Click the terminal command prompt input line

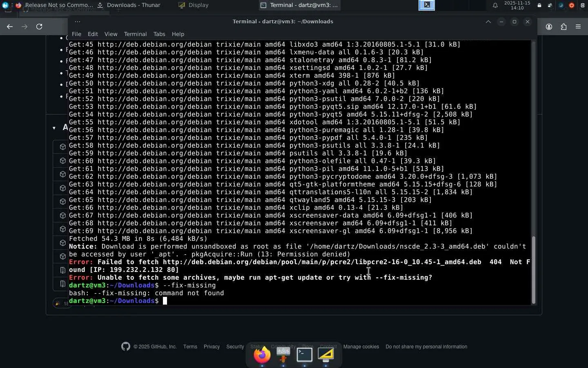click(x=300, y=301)
